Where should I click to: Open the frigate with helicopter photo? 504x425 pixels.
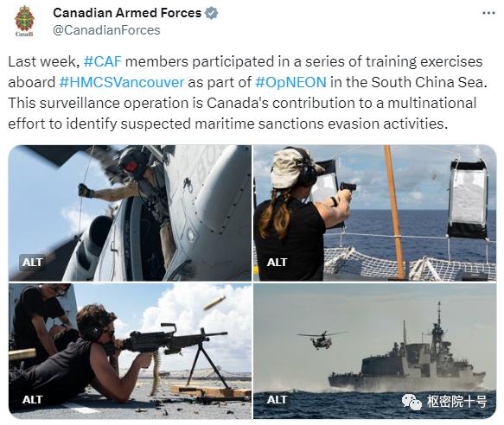coord(375,351)
